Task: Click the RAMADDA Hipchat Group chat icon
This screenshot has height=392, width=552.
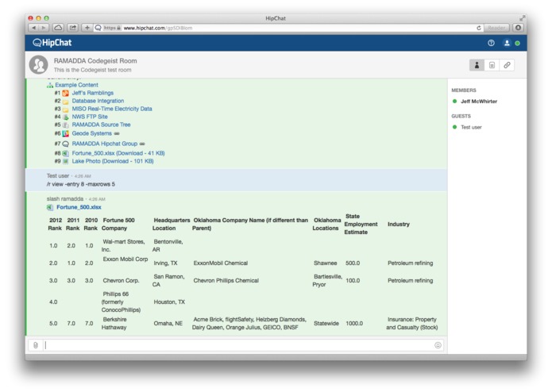Action: tap(65, 144)
